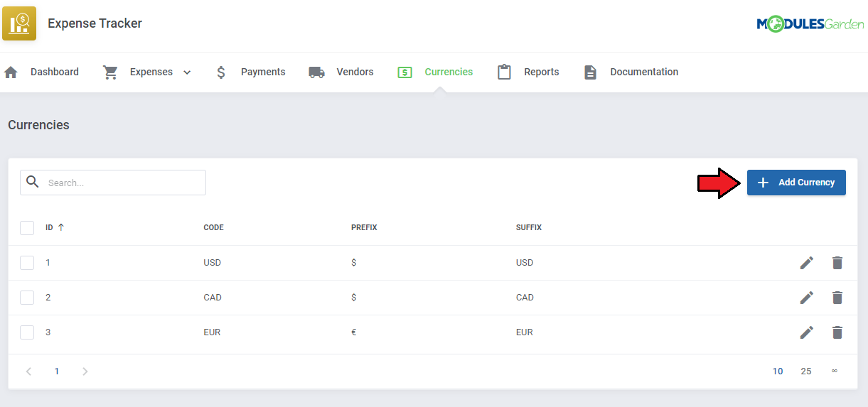Click the Currencies page heading
Image resolution: width=868 pixels, height=407 pixels.
point(39,125)
